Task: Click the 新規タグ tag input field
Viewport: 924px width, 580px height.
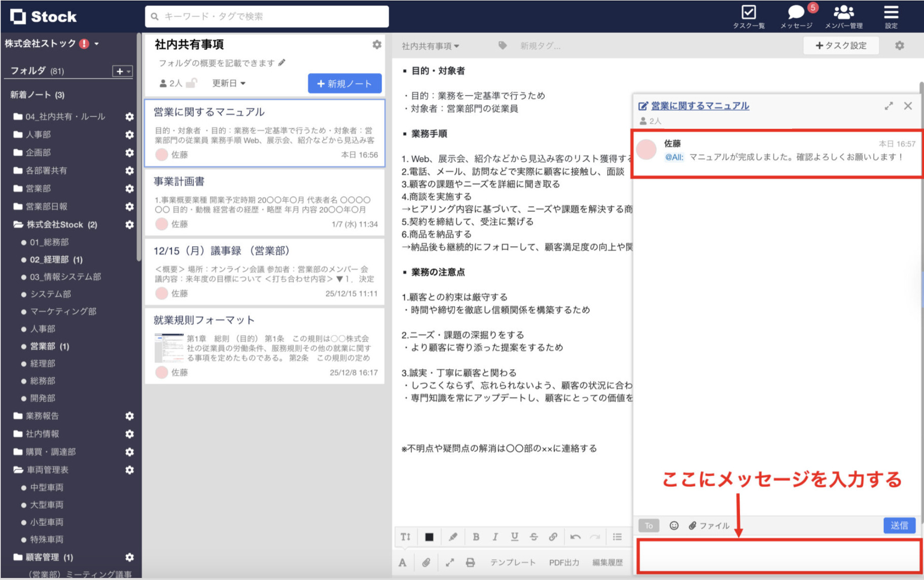Action: (x=540, y=46)
